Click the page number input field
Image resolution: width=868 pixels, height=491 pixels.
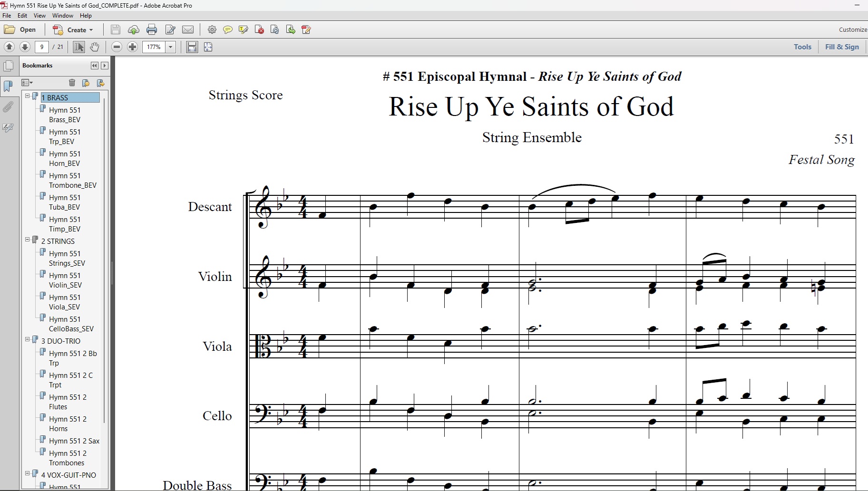[x=42, y=47]
